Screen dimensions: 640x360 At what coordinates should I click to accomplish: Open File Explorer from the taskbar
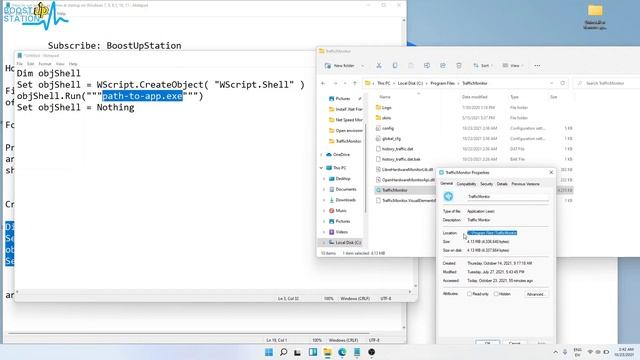(x=327, y=352)
